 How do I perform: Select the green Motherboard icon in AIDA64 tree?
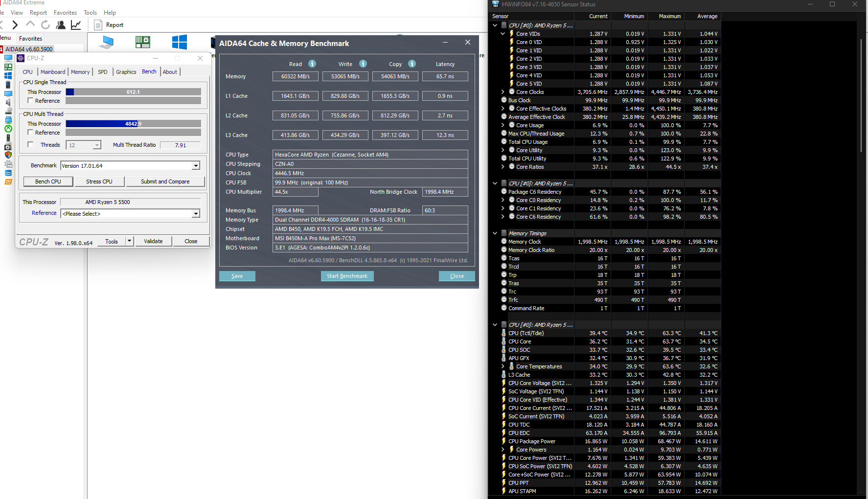8,67
